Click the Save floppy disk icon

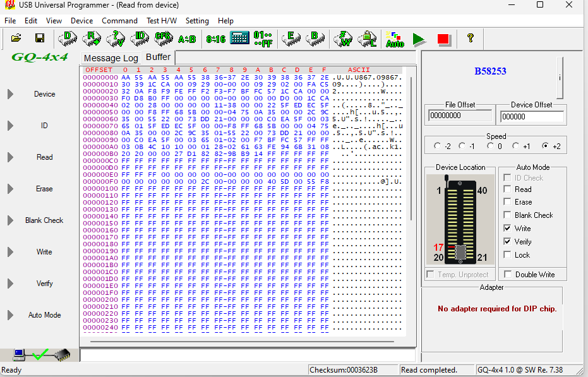point(39,39)
